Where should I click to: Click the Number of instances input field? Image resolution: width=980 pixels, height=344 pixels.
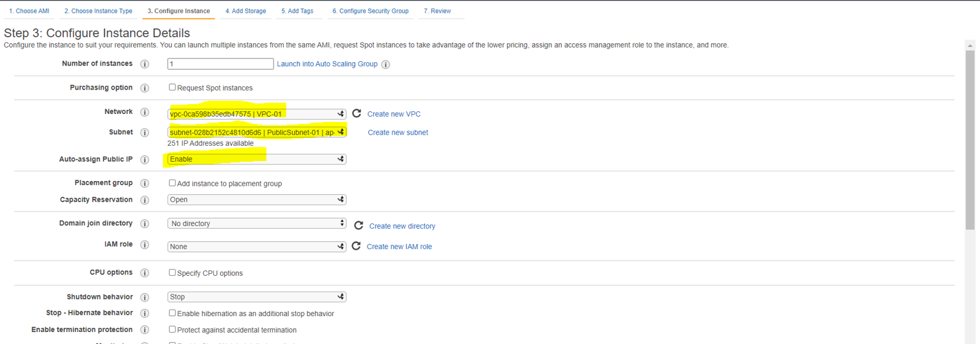pos(220,64)
